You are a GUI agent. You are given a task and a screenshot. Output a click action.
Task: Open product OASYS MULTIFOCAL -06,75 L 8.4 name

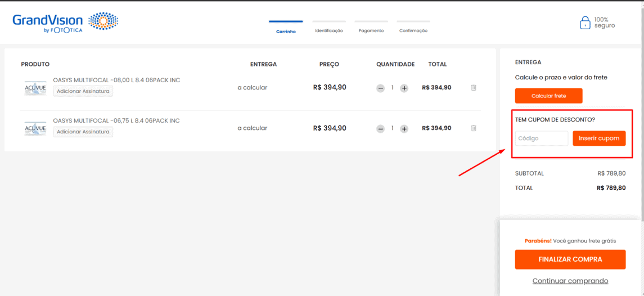coord(116,121)
